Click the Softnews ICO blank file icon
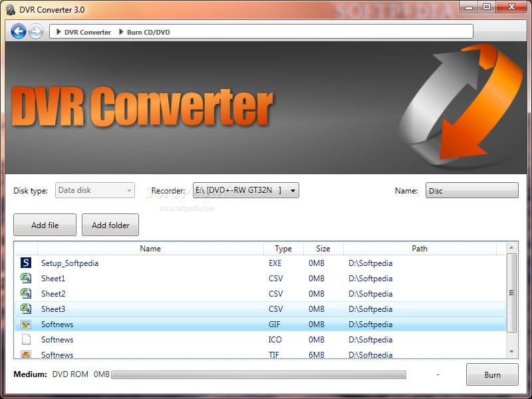 tap(26, 339)
